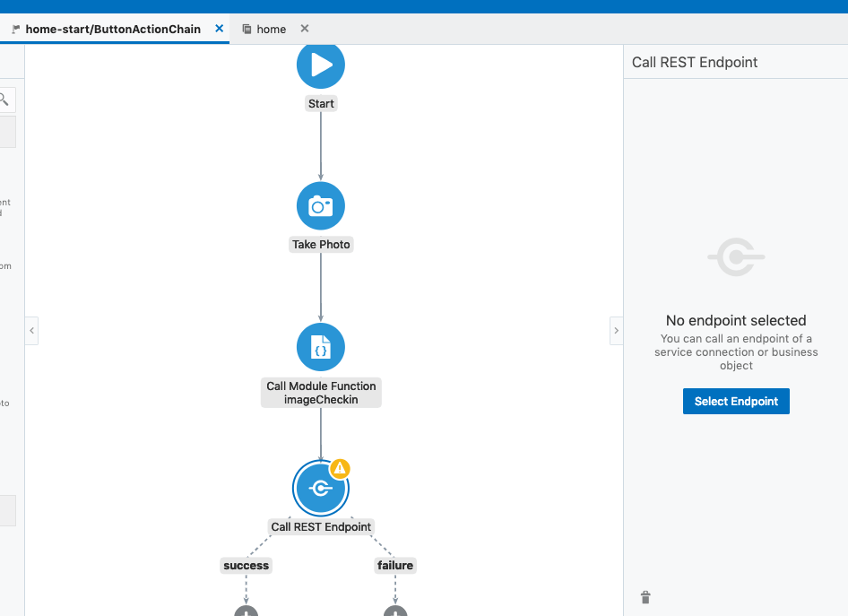Screen dimensions: 848x616
Task: Click the failure branch label
Action: pos(395,565)
